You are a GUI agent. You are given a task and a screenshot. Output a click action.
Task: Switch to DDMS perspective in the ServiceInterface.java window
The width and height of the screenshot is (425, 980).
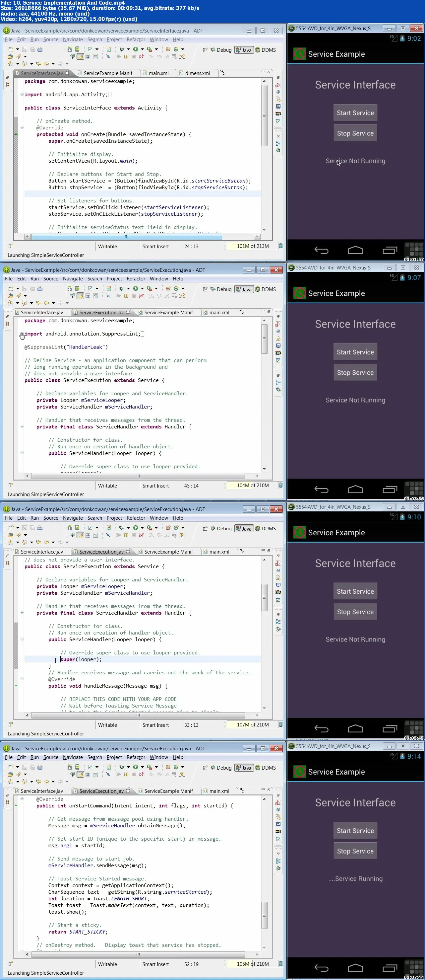tap(265, 50)
